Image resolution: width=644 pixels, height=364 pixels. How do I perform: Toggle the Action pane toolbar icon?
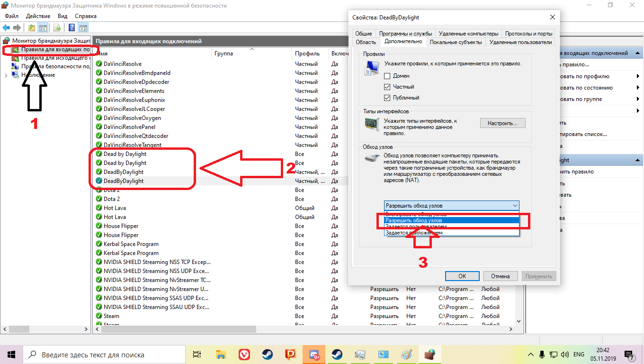click(83, 27)
